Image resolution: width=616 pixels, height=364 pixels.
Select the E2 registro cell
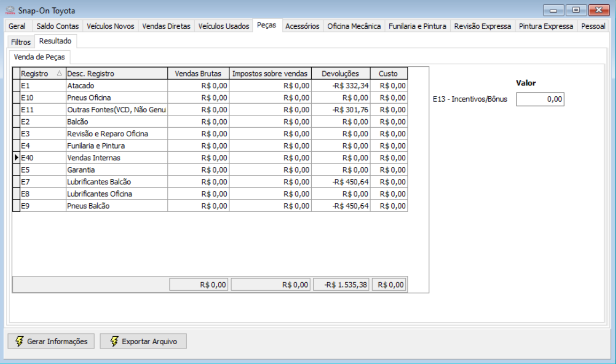[x=43, y=122]
